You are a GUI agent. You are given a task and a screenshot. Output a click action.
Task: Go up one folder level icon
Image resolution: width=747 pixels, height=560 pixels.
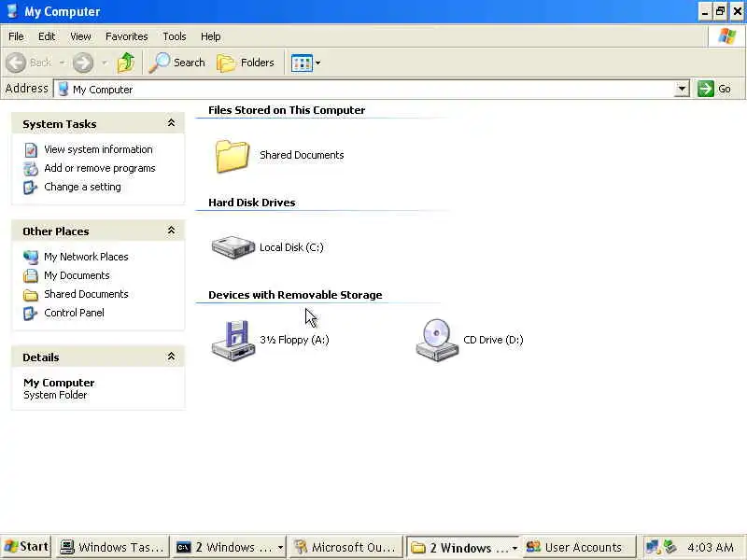tap(126, 63)
